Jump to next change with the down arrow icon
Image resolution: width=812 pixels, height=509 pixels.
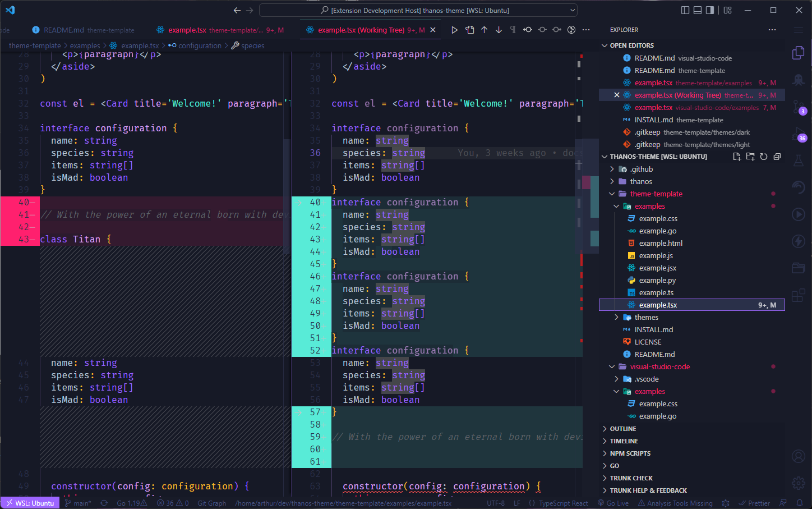[x=499, y=29]
